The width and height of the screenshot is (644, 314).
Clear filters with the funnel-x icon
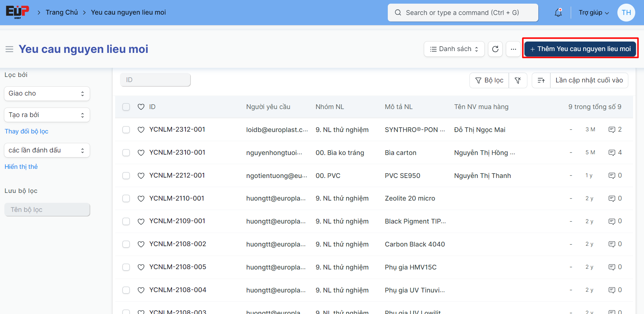[518, 80]
